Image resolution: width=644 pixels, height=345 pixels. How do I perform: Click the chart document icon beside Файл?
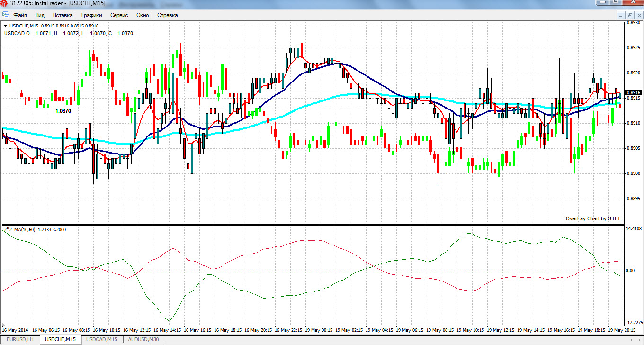tap(6, 15)
